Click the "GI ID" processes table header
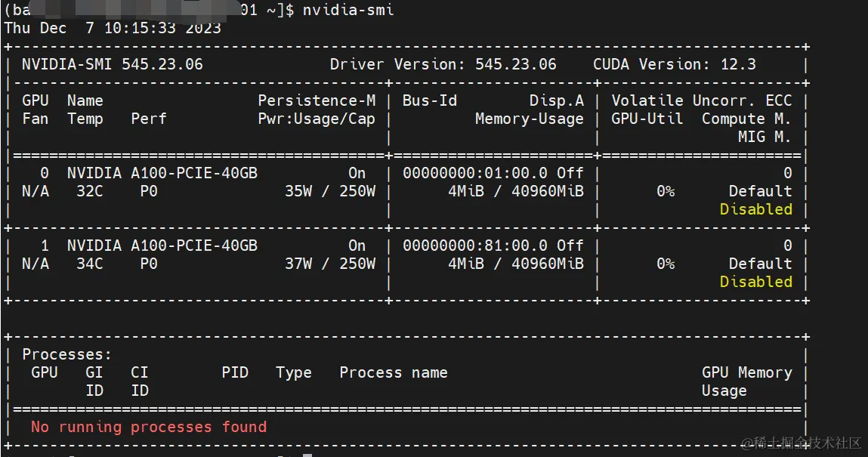This screenshot has height=457, width=868. (x=94, y=381)
